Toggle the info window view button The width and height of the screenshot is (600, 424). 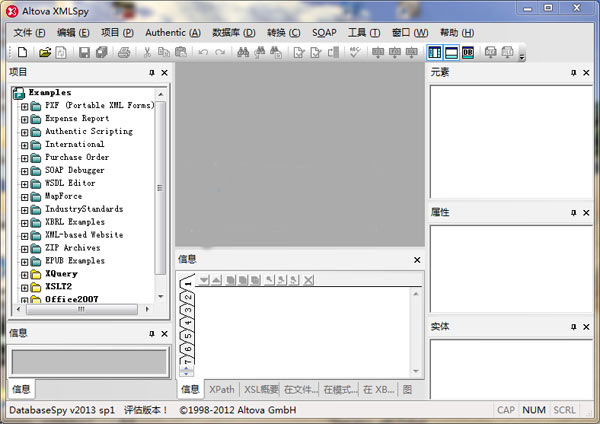click(451, 52)
